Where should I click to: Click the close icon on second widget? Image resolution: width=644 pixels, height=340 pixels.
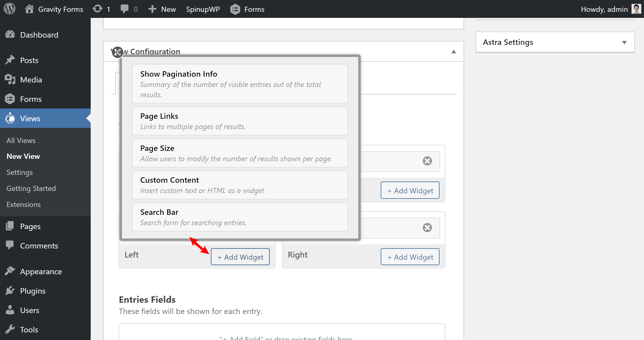tap(427, 227)
